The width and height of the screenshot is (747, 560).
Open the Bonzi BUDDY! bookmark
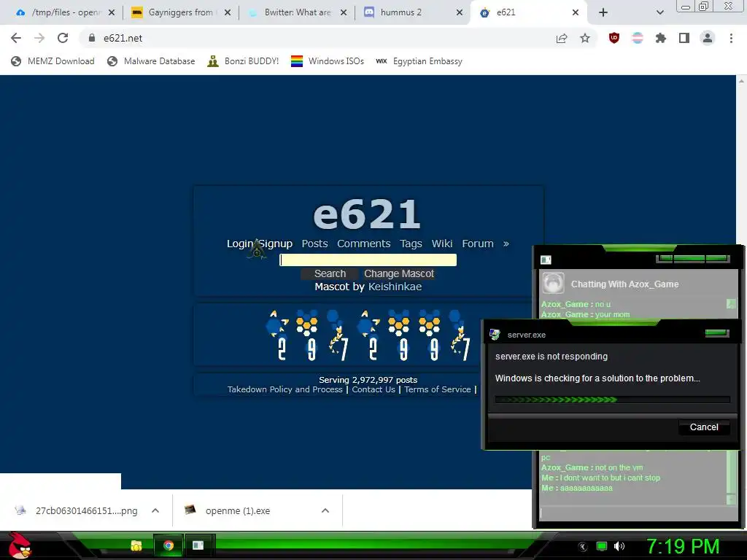pyautogui.click(x=243, y=61)
